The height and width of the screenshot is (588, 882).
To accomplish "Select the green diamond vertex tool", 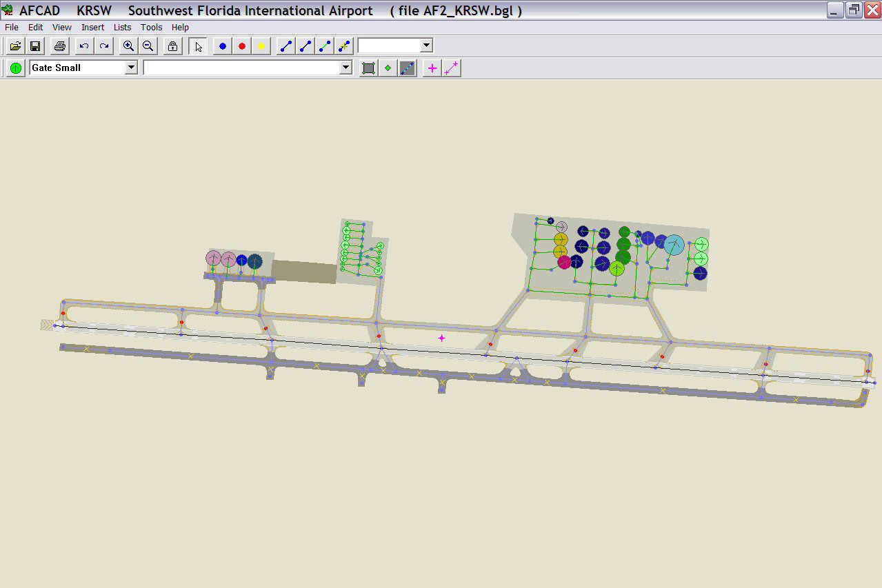I will tap(388, 68).
